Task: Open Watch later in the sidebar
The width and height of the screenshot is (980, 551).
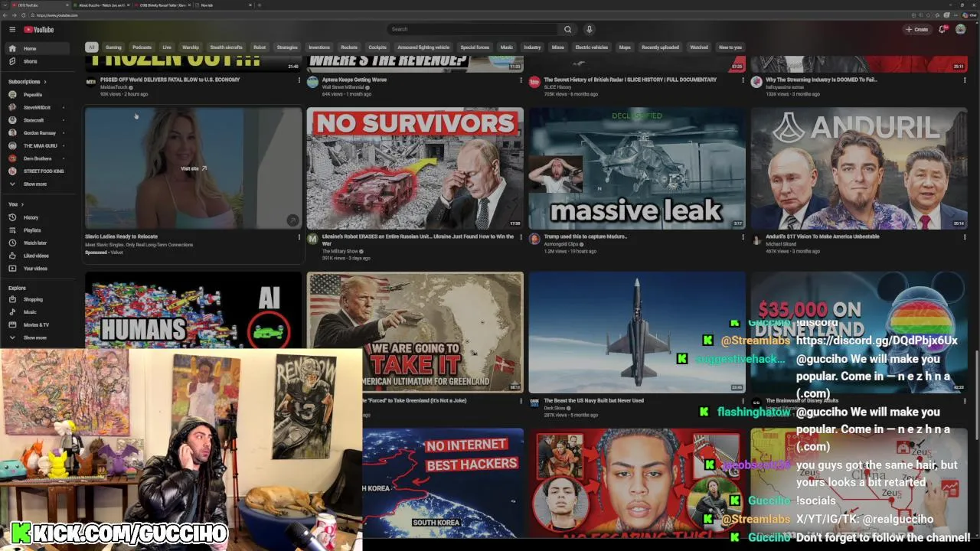Action: (x=38, y=243)
